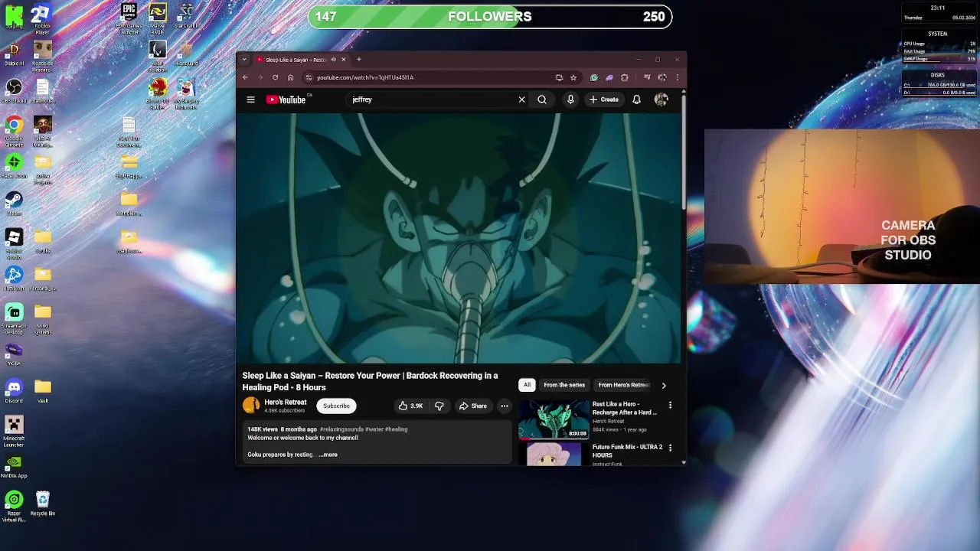980x551 pixels.
Task: Open the media control icon in Chrome toolbar
Action: 647,77
